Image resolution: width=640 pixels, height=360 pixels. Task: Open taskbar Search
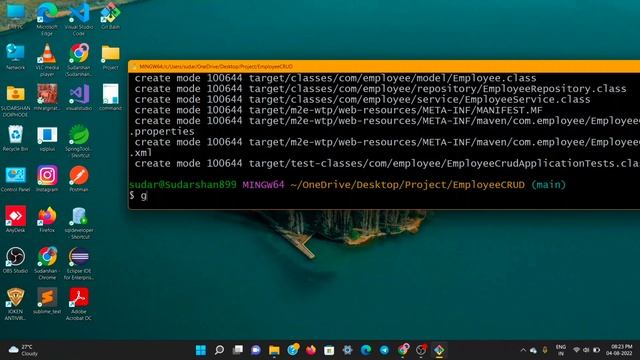pos(219,350)
